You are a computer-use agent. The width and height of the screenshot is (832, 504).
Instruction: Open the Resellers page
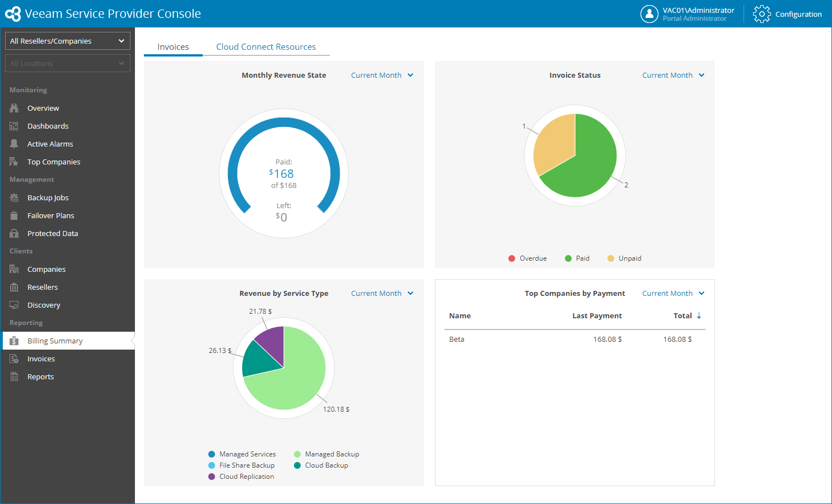tap(68, 287)
